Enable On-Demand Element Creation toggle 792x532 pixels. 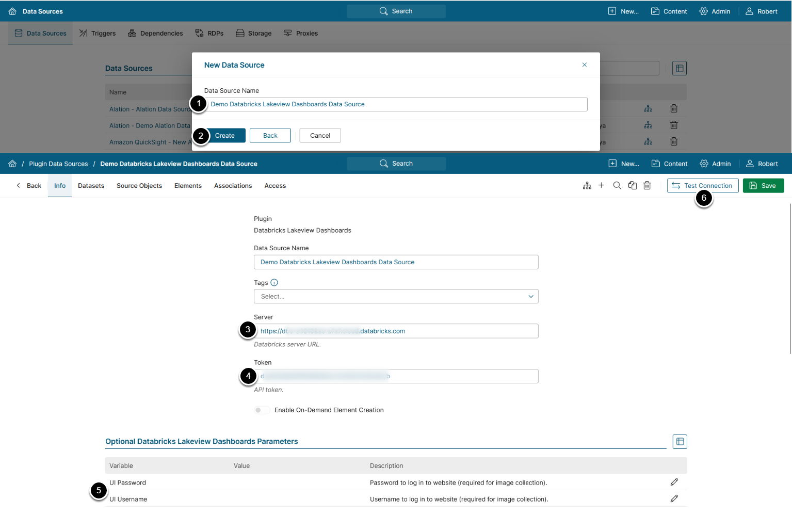point(261,410)
